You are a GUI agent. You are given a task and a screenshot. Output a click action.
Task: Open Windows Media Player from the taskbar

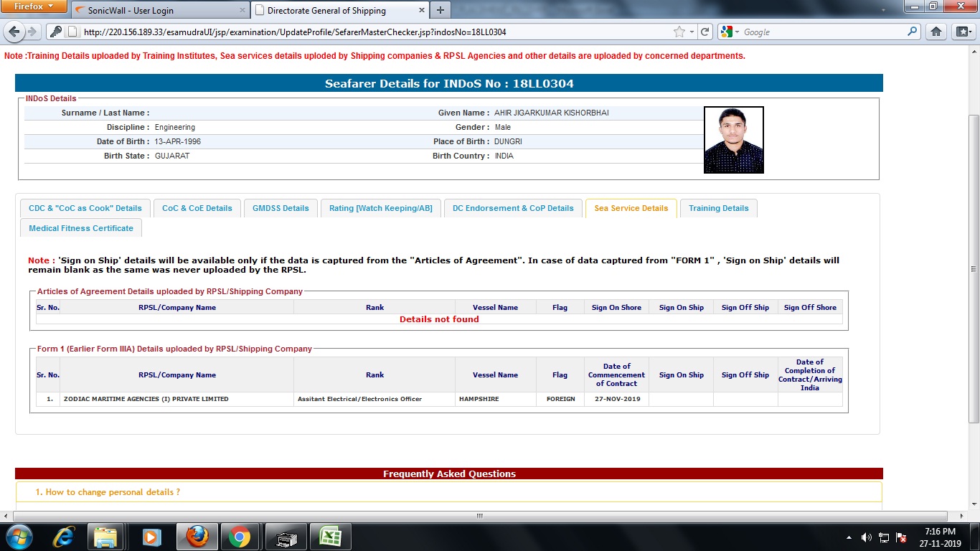pyautogui.click(x=151, y=536)
